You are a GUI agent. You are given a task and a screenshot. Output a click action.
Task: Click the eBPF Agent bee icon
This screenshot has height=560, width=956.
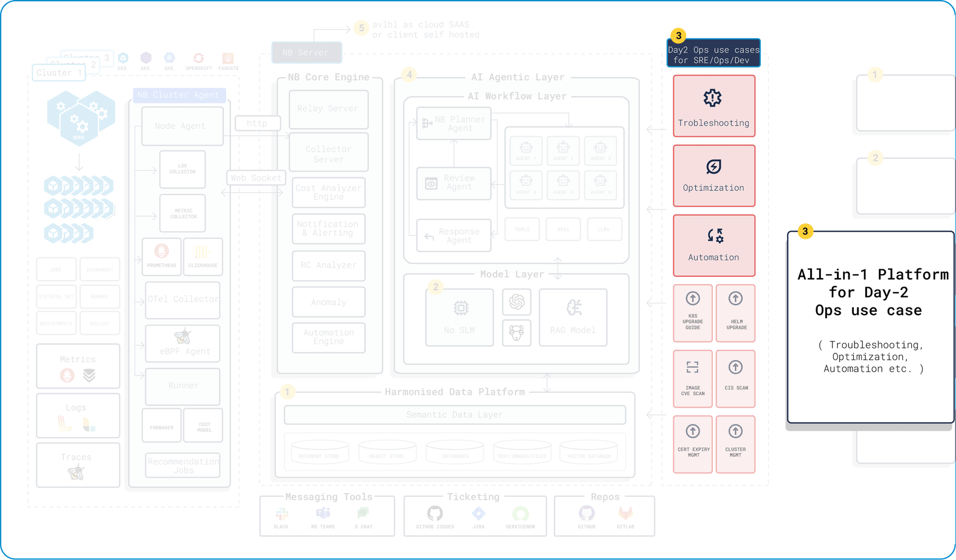point(183,337)
